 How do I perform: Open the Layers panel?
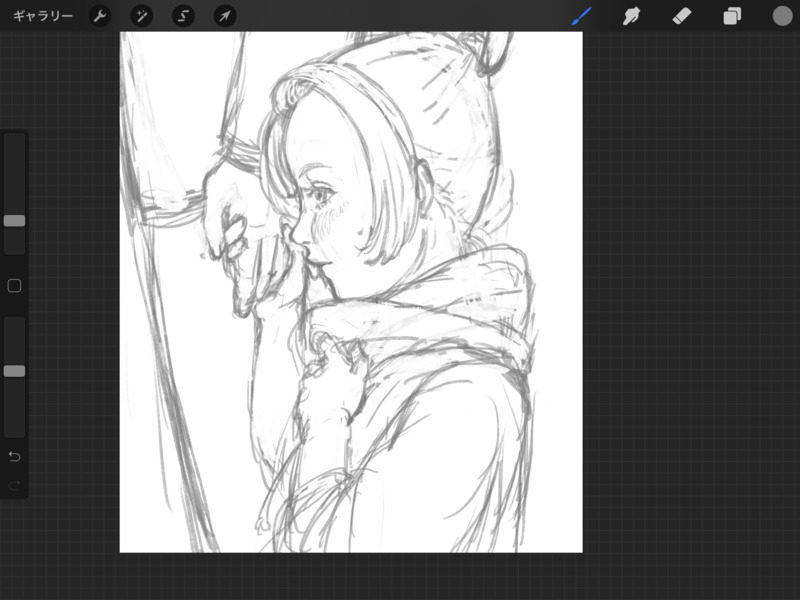[x=732, y=16]
